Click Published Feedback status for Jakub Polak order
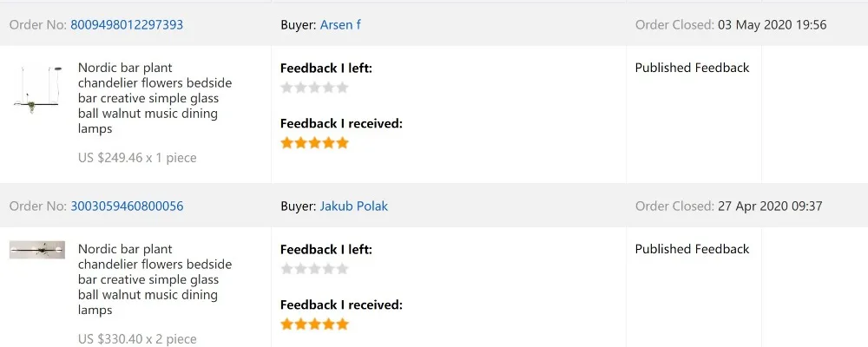 (692, 249)
